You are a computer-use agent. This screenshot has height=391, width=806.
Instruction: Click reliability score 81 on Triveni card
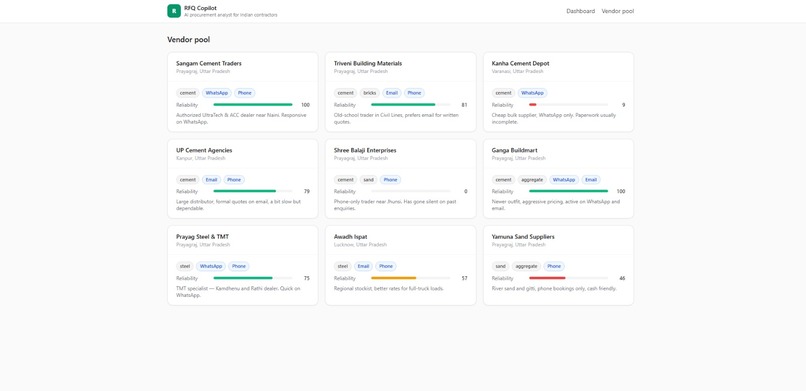464,105
